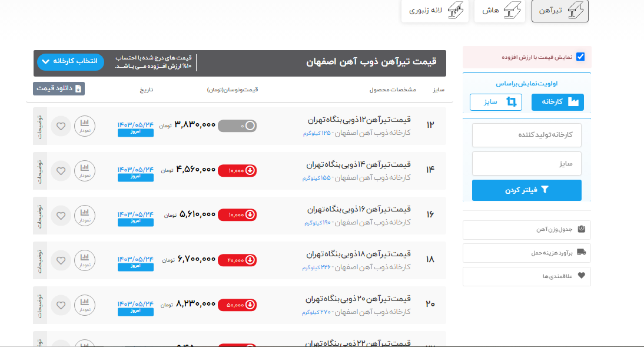Favorite the size 18 beam row

61,260
